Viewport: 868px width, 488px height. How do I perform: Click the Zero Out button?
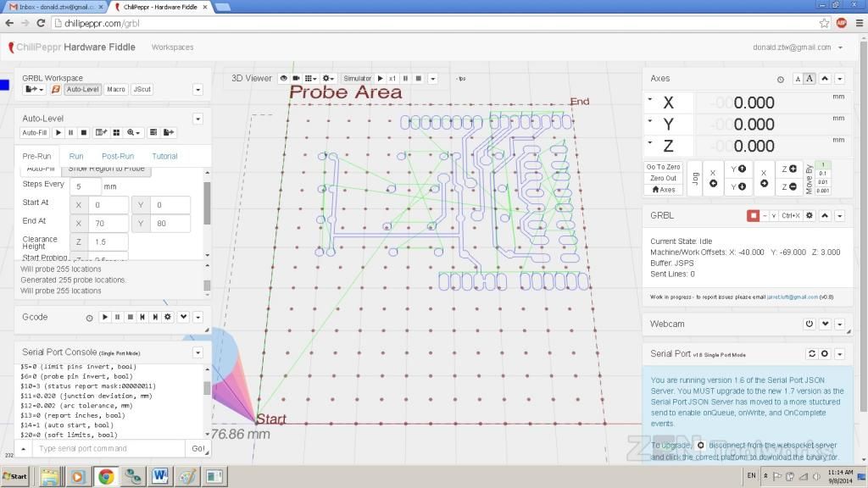663,178
